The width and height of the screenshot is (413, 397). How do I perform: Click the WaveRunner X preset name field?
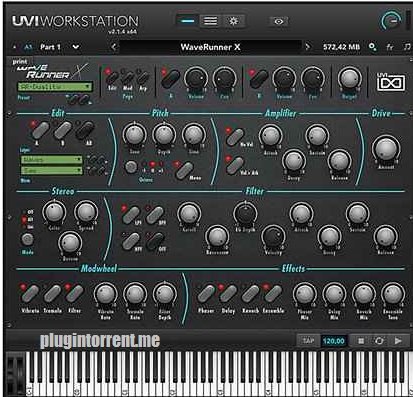tap(210, 47)
